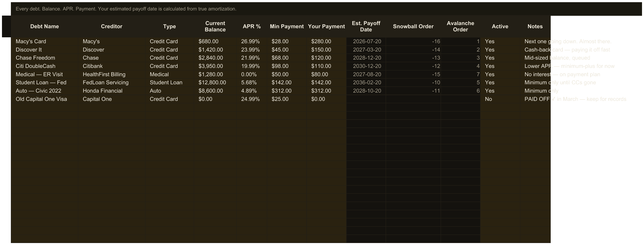Click the Notes column header
The image size is (644, 245).
[x=535, y=26]
